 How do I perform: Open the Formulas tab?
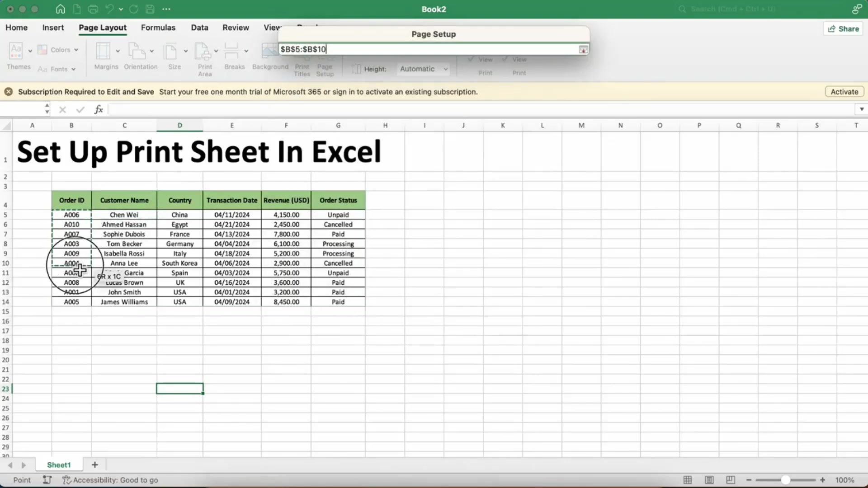click(158, 28)
